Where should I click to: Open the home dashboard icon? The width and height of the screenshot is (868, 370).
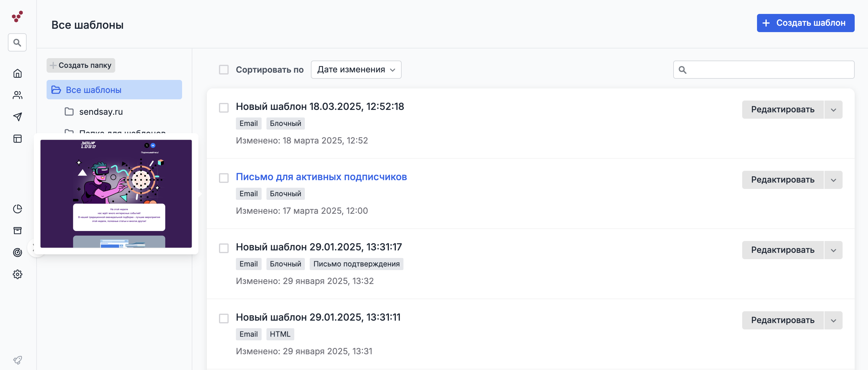tap(18, 74)
